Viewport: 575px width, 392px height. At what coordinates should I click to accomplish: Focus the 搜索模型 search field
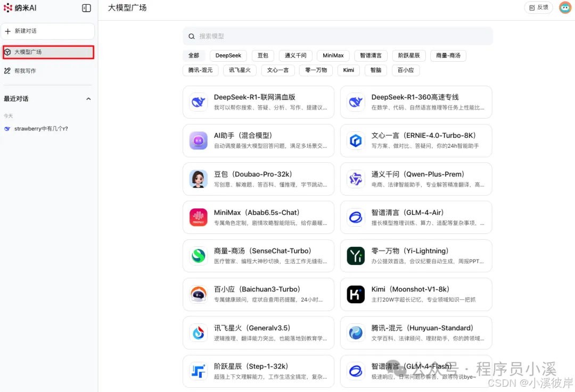click(338, 36)
